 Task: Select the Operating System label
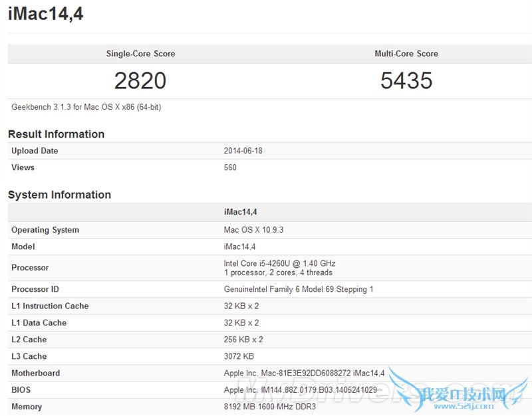click(x=45, y=230)
